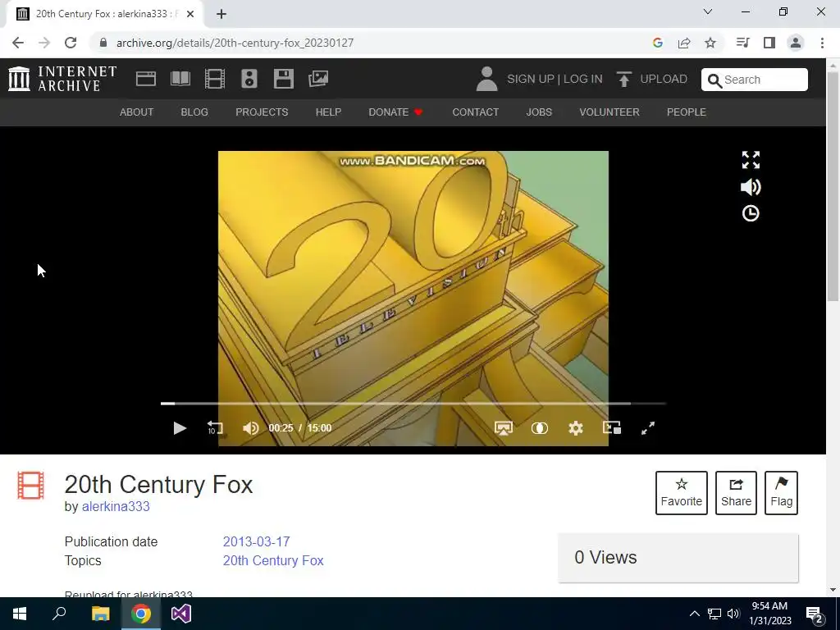The image size is (840, 630).
Task: Click the AirPlay cast icon
Action: point(503,428)
